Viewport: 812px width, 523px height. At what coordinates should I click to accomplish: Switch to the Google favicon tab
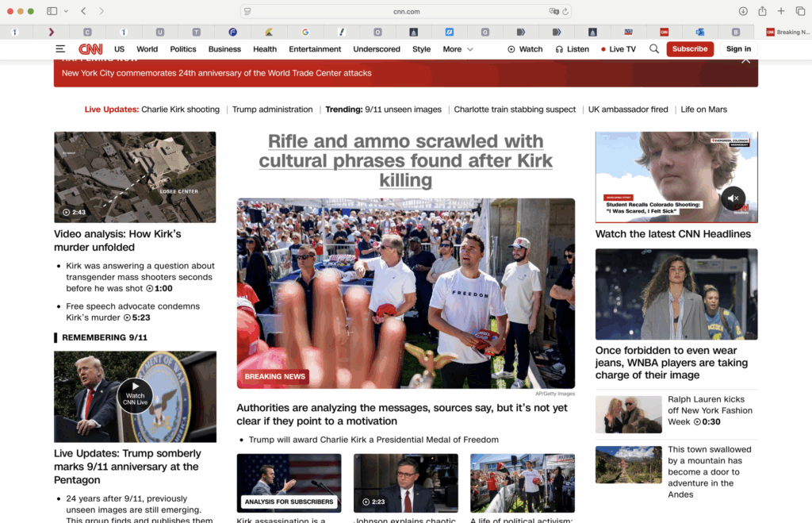pyautogui.click(x=305, y=32)
